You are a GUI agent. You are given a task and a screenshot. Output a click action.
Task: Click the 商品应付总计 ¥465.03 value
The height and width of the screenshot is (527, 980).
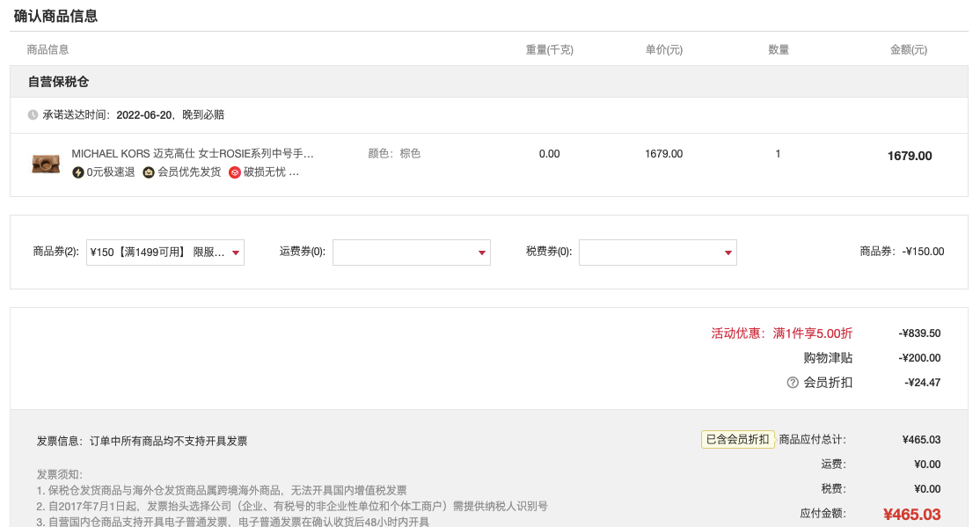[921, 440]
